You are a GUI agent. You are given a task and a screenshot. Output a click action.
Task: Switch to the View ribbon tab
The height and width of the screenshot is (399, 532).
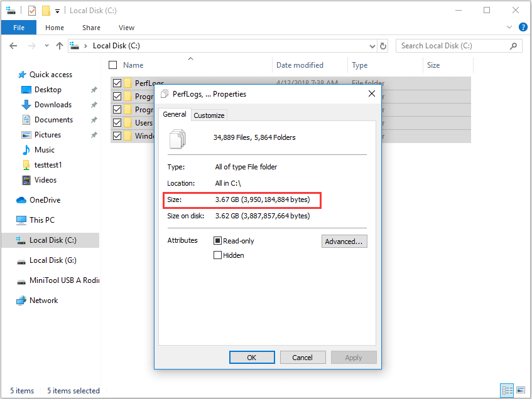pos(126,28)
